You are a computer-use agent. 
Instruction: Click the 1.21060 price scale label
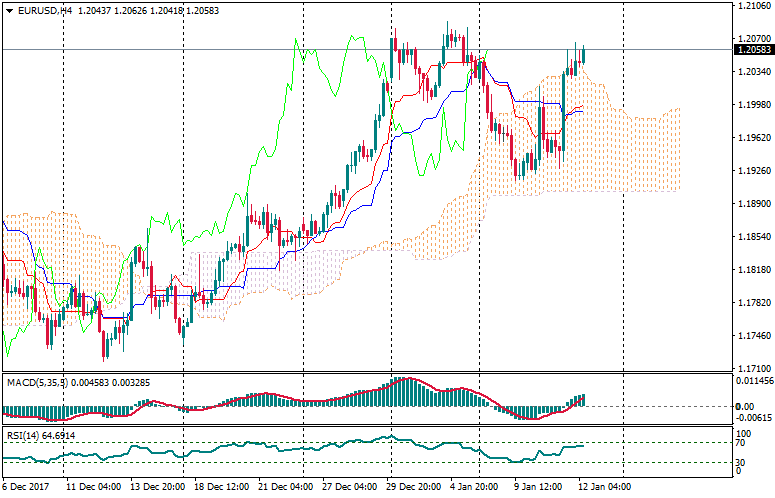point(751,6)
